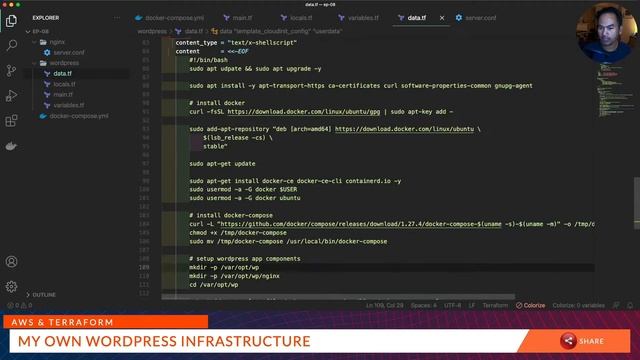Screen dimensions: 640x360
Task: Click the template_cloudinit_config userdata breadcrumb
Action: click(276, 31)
